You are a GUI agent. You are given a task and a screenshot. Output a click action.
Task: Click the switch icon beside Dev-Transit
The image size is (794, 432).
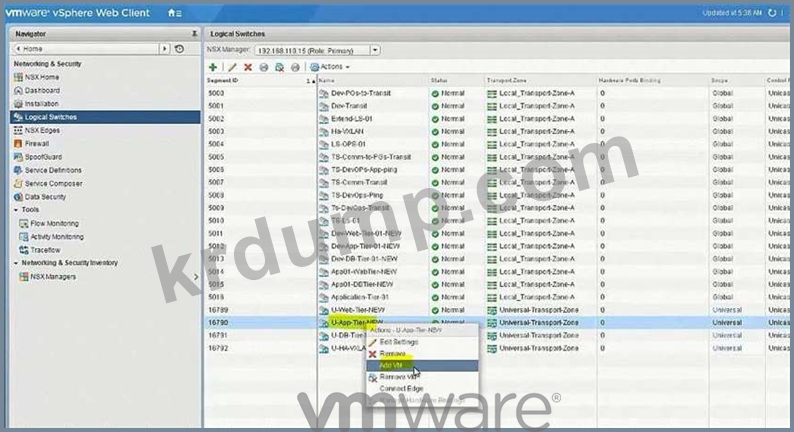tap(324, 106)
